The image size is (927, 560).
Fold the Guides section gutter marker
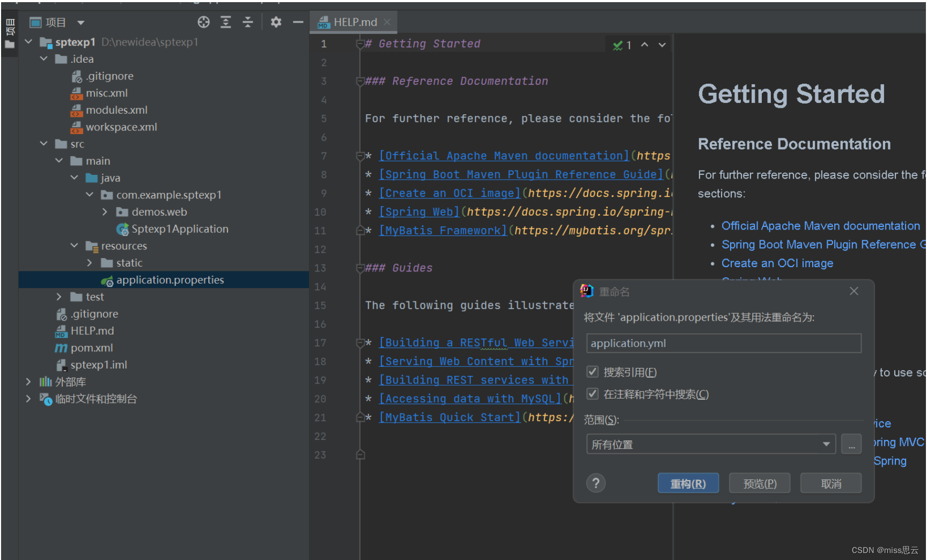tap(360, 268)
